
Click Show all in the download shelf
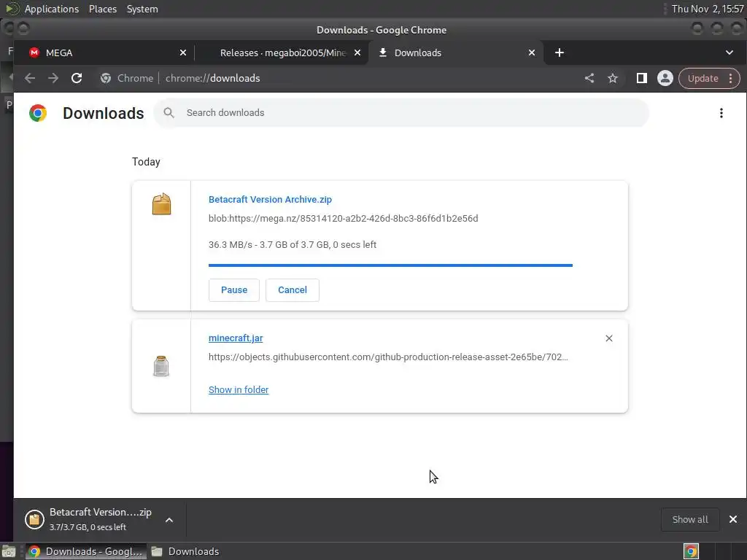[x=690, y=519]
